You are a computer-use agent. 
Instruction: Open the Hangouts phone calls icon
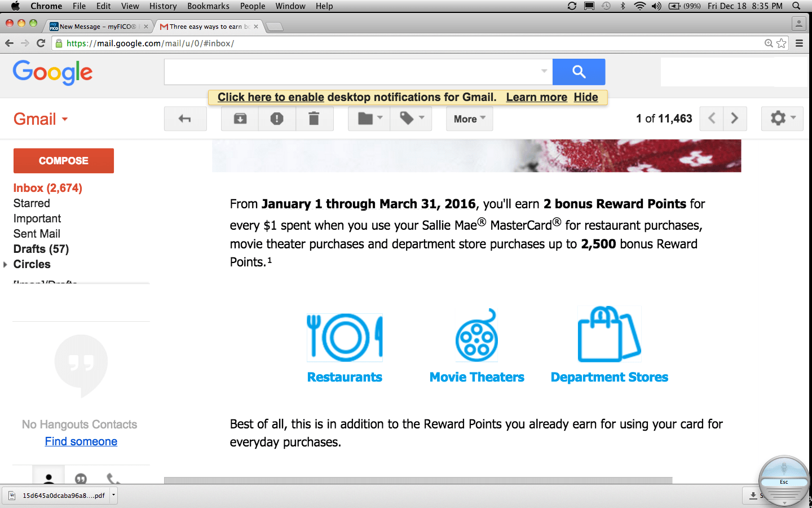point(113,479)
